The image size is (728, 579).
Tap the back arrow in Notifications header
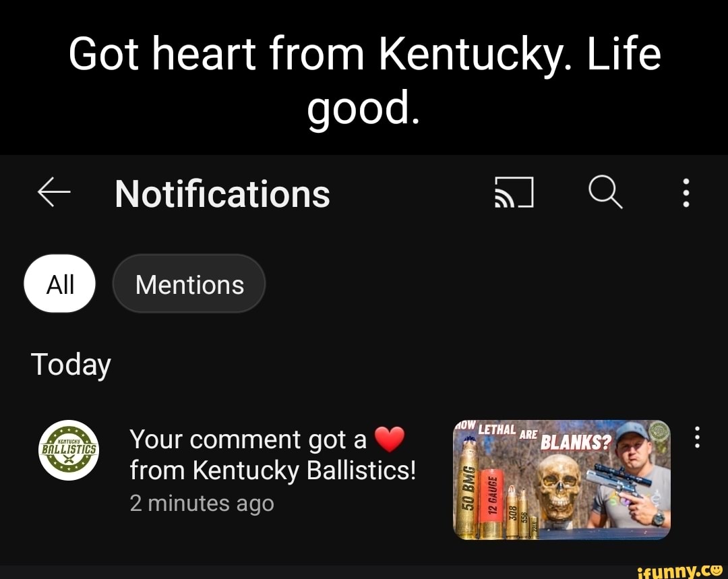click(54, 193)
